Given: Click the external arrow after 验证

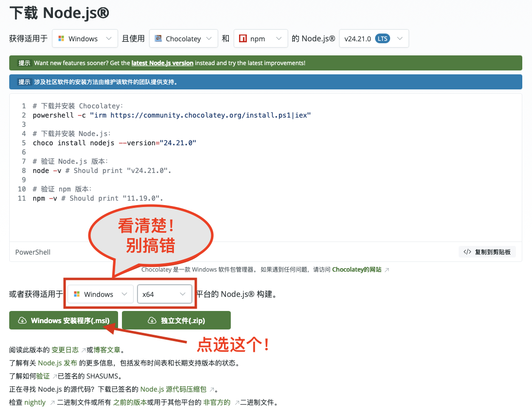Looking at the screenshot, I should pos(54,377).
